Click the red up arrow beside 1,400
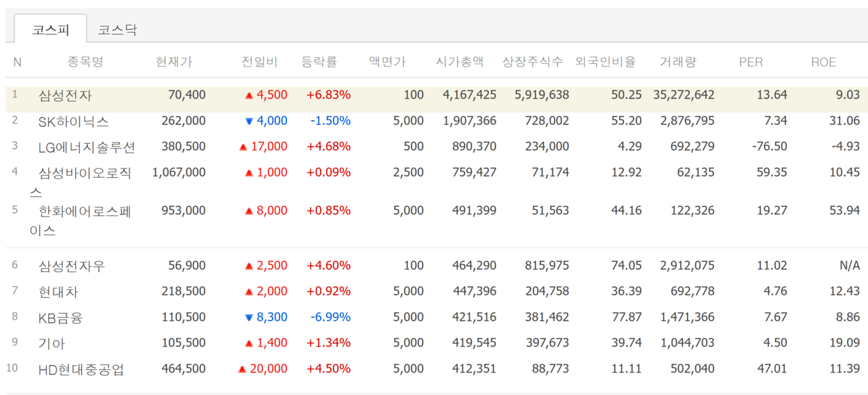The image size is (868, 395). [249, 344]
